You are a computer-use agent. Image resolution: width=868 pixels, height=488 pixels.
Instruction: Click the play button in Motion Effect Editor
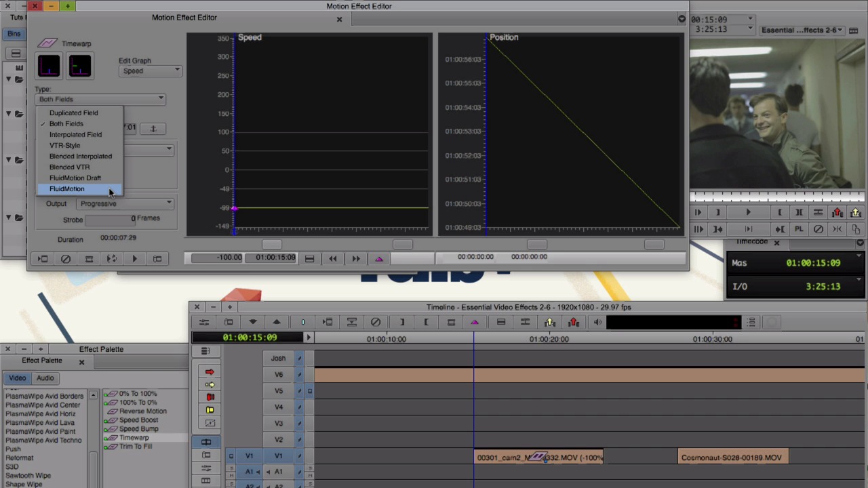134,259
